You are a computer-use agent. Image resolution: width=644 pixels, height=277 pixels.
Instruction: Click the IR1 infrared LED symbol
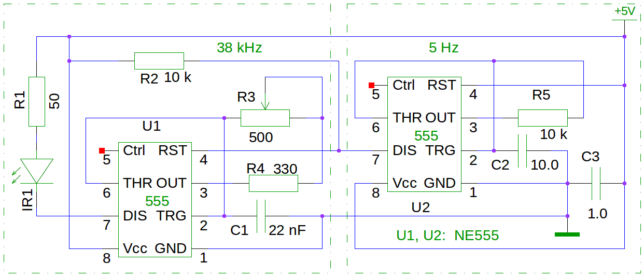(x=37, y=171)
